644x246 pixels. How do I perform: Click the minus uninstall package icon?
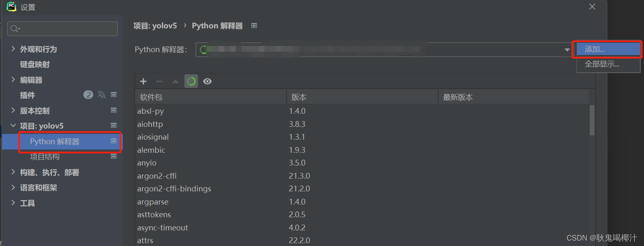[x=159, y=81]
